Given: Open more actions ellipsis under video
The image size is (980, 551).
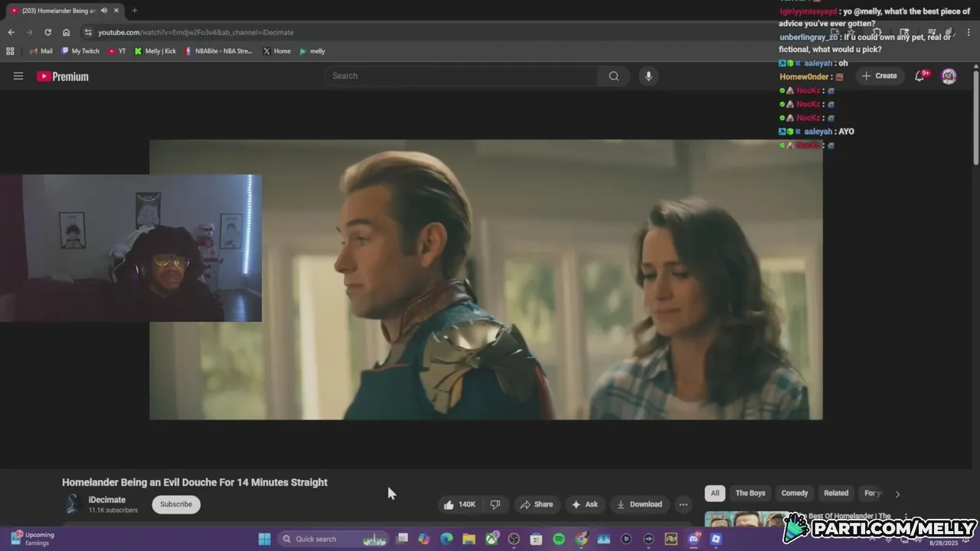Looking at the screenshot, I should 683,504.
